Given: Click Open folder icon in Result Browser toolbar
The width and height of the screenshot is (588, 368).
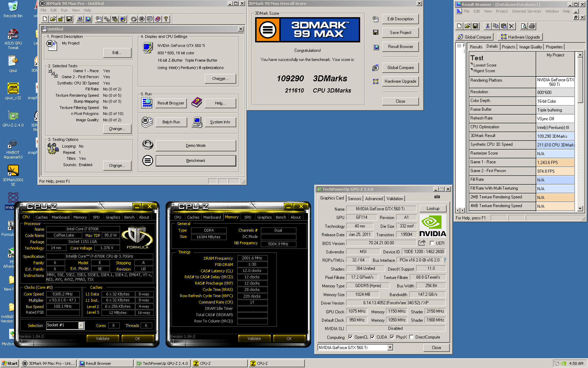Looking at the screenshot, I should [x=467, y=26].
